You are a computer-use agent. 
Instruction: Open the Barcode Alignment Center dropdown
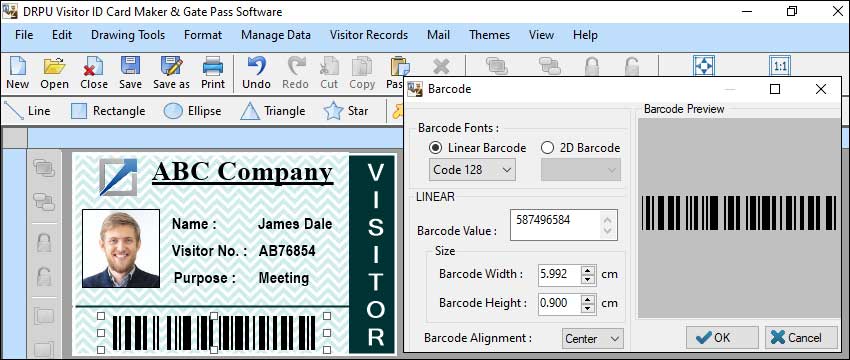593,338
